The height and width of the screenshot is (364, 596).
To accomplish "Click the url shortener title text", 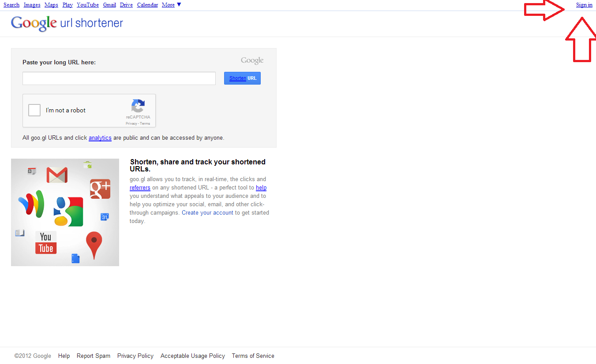I will tap(91, 23).
